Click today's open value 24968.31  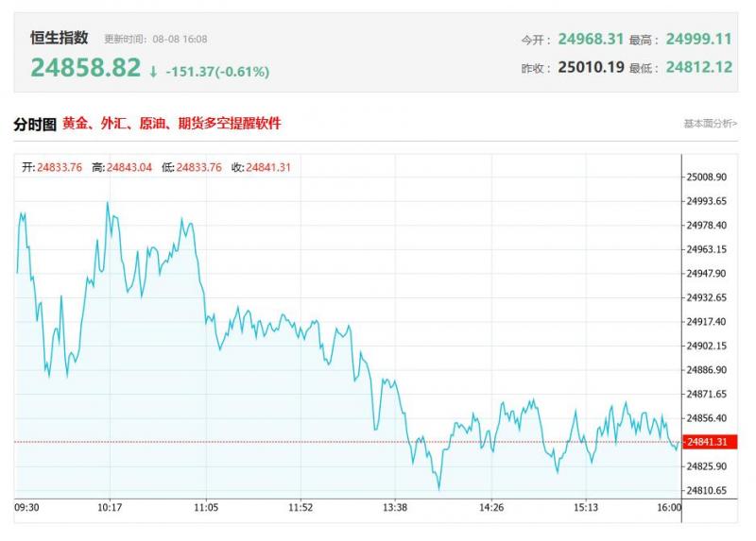pos(591,39)
